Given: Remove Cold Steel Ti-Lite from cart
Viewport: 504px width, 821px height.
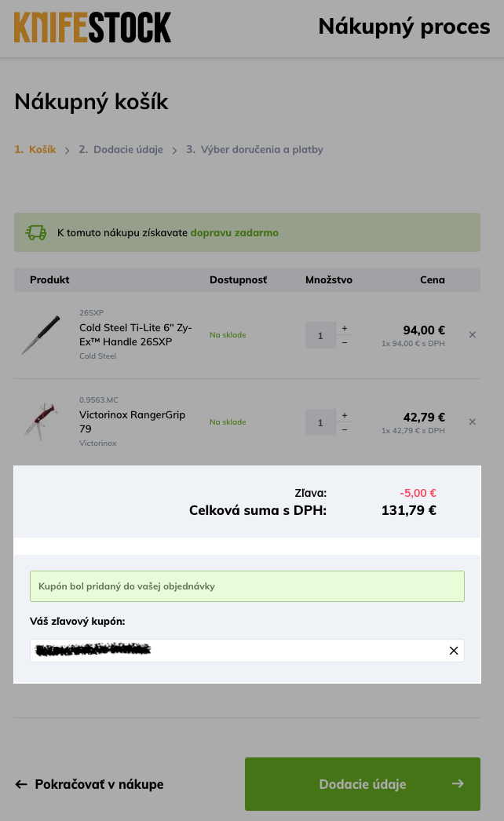Looking at the screenshot, I should coord(473,334).
